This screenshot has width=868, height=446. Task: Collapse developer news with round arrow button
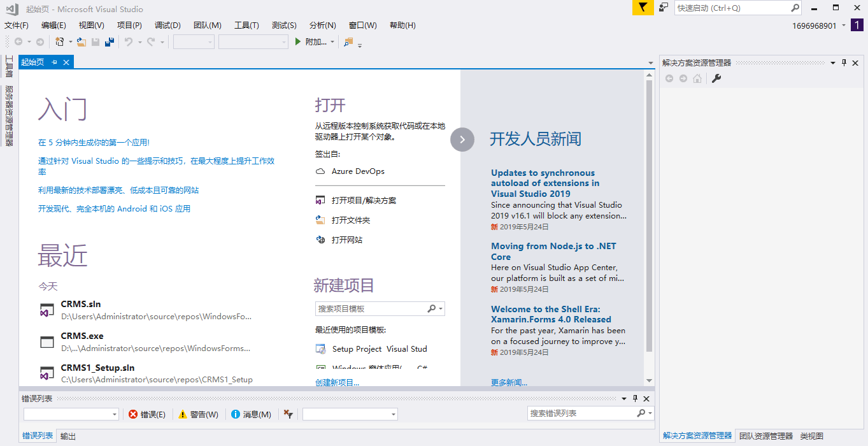click(x=462, y=140)
